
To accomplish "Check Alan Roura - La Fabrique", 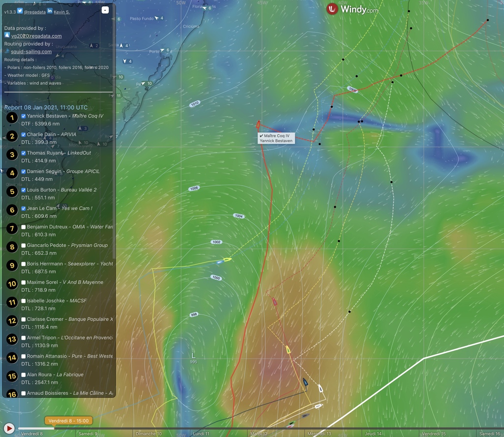I will 24,375.
